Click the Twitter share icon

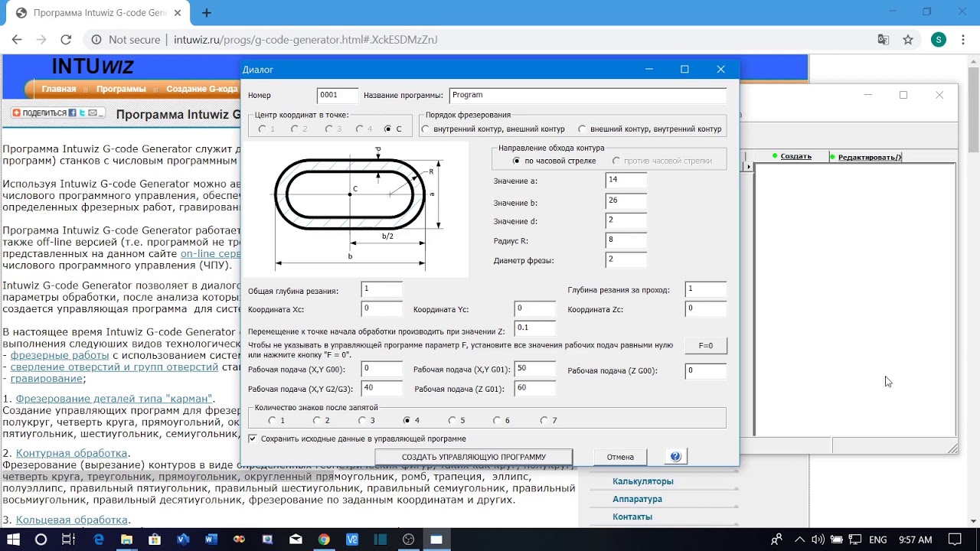[82, 112]
